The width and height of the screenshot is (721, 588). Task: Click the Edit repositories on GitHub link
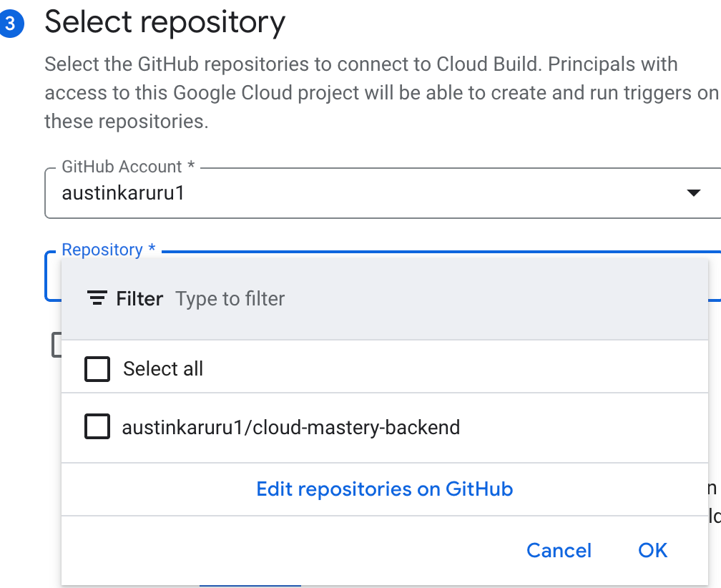tap(384, 489)
